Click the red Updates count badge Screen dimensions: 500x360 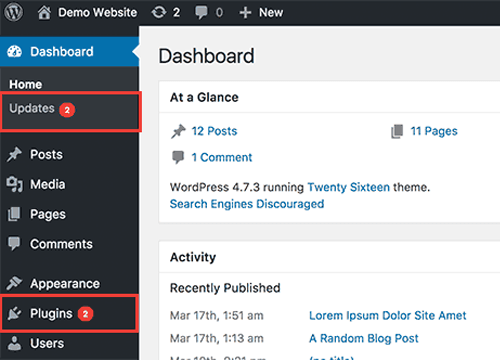point(67,110)
